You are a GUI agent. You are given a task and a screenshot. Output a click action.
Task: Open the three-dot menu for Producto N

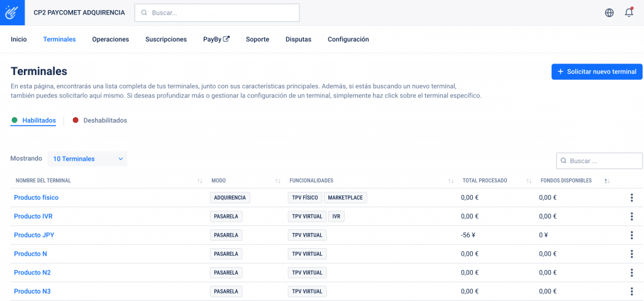(x=631, y=254)
